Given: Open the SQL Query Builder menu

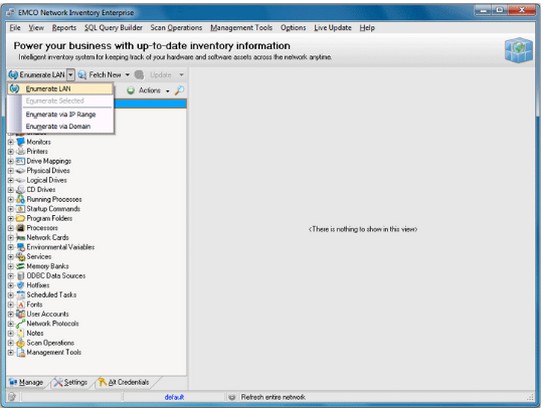Looking at the screenshot, I should (113, 28).
